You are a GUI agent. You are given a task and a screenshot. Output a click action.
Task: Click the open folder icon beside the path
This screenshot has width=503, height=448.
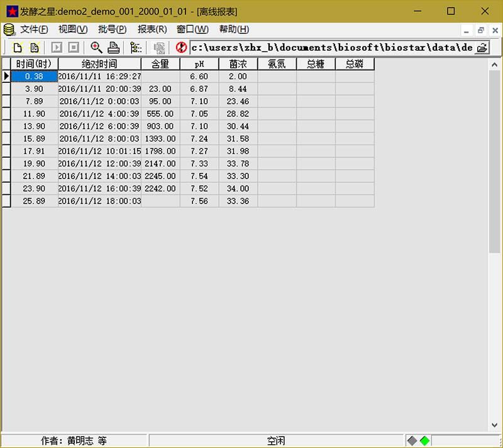point(482,48)
